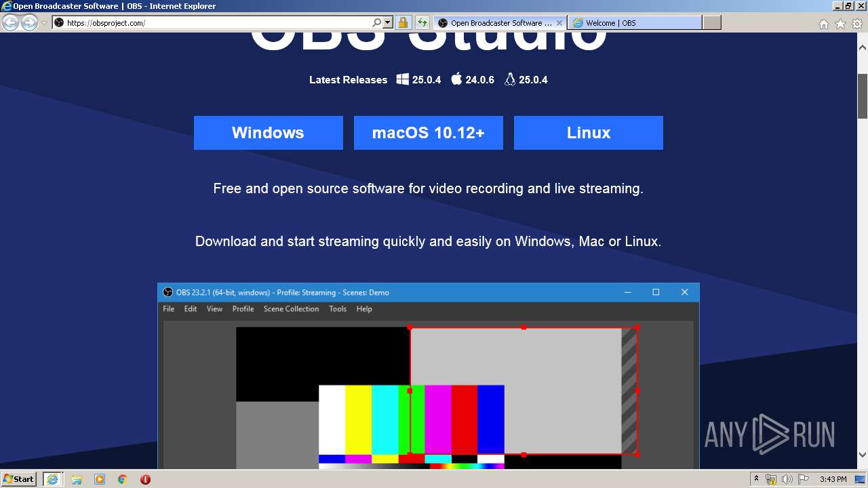The image size is (868, 488).
Task: Open the View menu in the OBS demo window
Action: tap(214, 309)
